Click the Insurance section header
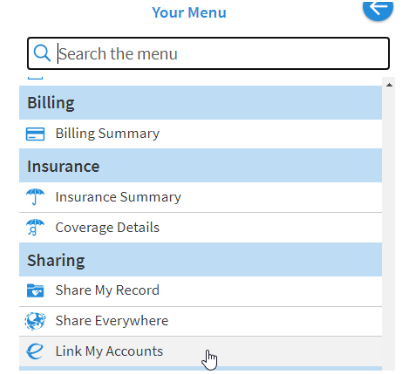The image size is (403, 374). [200, 166]
